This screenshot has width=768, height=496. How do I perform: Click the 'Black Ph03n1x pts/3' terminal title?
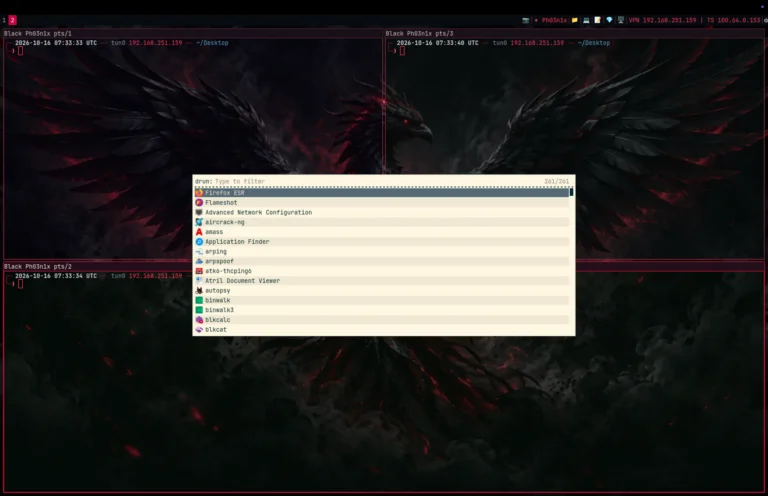[x=419, y=33]
